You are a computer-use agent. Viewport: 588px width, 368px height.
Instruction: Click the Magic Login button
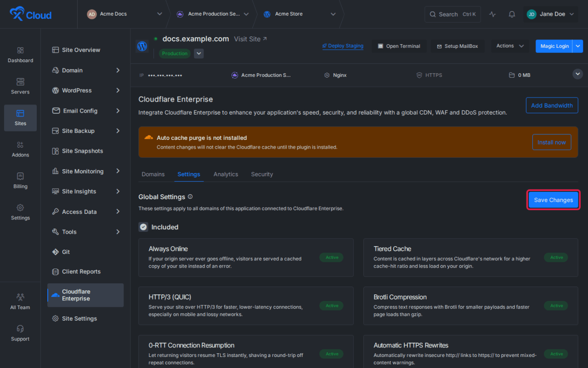(554, 46)
